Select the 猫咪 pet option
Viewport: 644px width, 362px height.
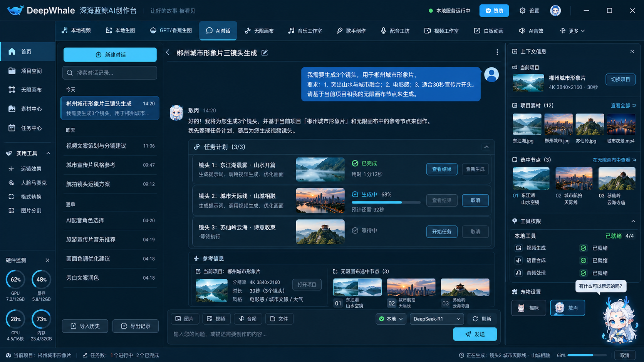(x=529, y=308)
